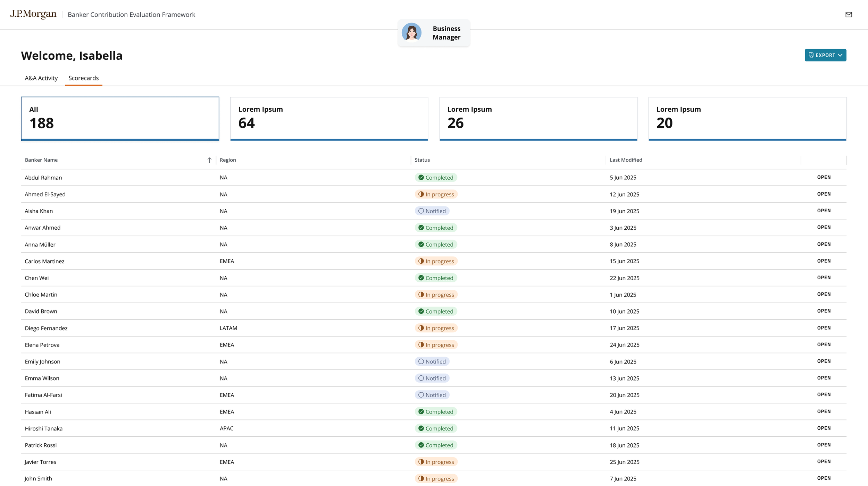This screenshot has height=486, width=868.
Task: Click Hassan Ali's Completed badge
Action: (436, 412)
